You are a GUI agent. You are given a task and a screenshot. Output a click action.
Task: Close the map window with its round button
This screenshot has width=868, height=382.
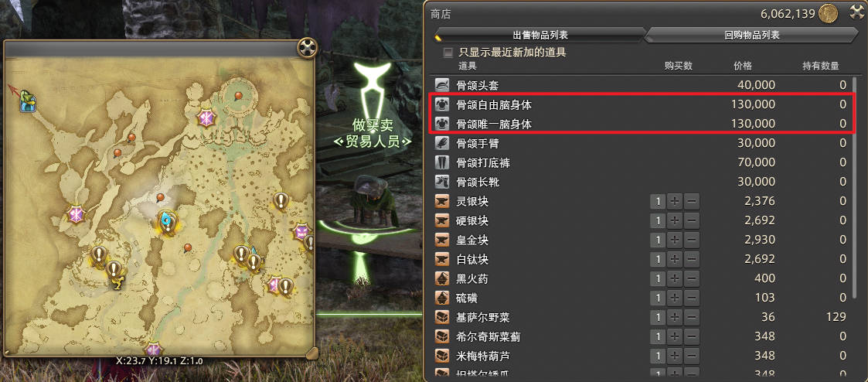[x=307, y=48]
